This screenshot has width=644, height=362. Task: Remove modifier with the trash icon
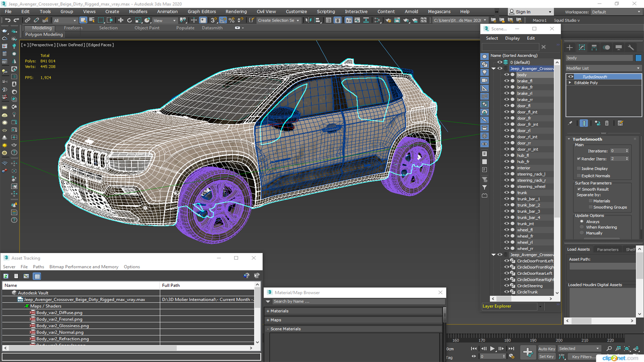(607, 123)
